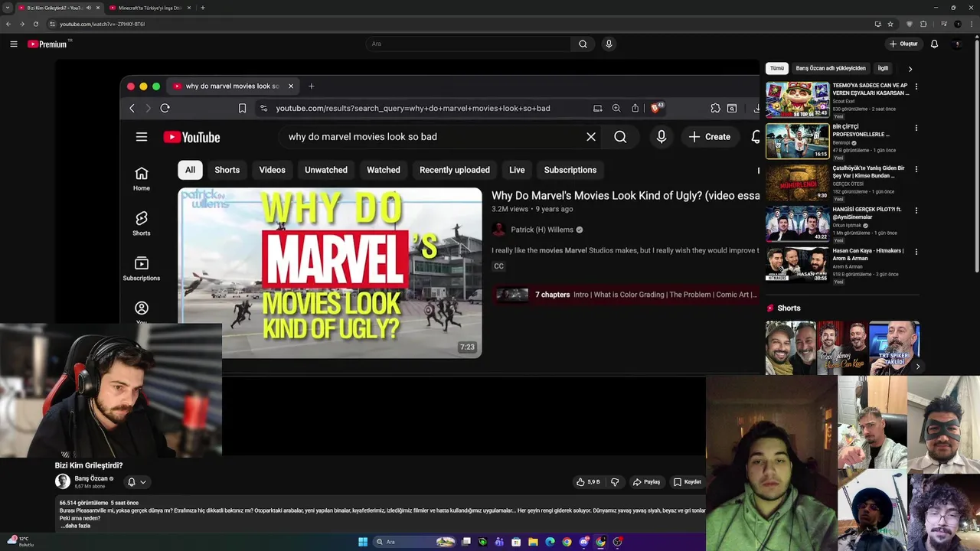The image size is (980, 551).
Task: Reload the browser page
Action: [35, 24]
